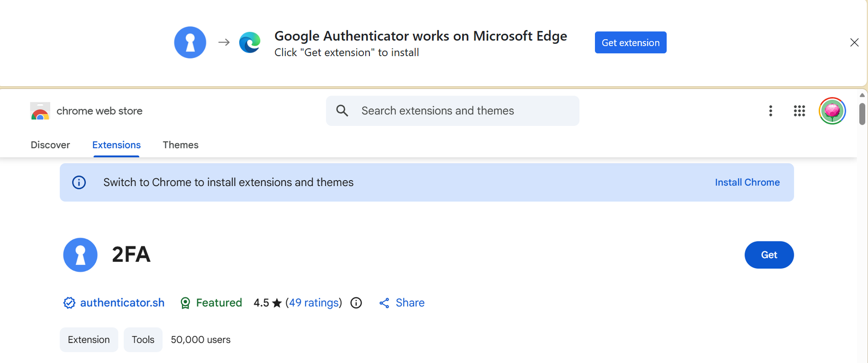Image resolution: width=868 pixels, height=363 pixels.
Task: Open the Google apps grid
Action: tap(799, 111)
